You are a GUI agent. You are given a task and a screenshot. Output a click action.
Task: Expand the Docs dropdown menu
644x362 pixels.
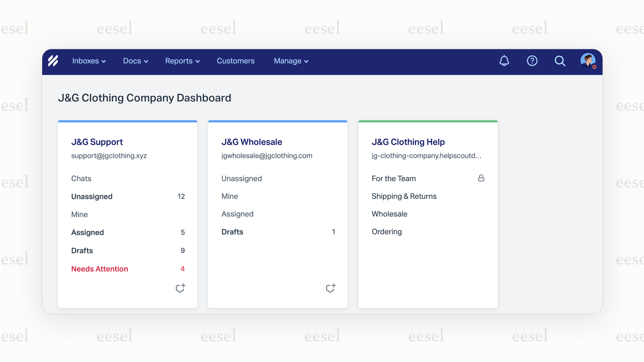click(x=135, y=61)
